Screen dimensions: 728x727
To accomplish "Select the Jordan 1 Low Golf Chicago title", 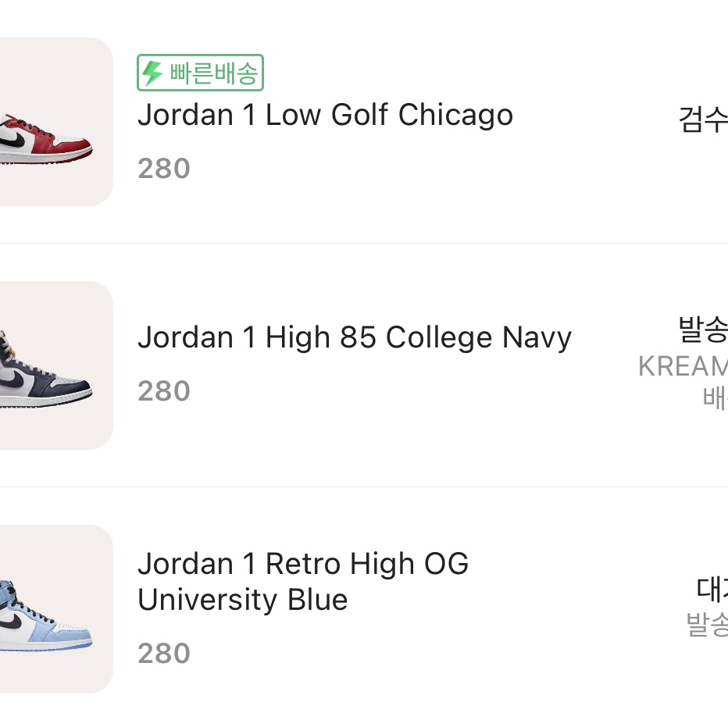I will pyautogui.click(x=326, y=115).
